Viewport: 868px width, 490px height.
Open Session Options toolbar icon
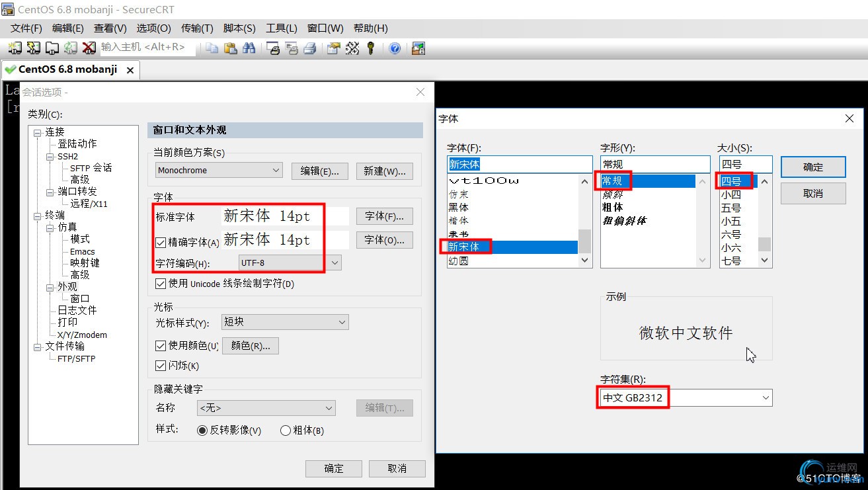tap(334, 48)
